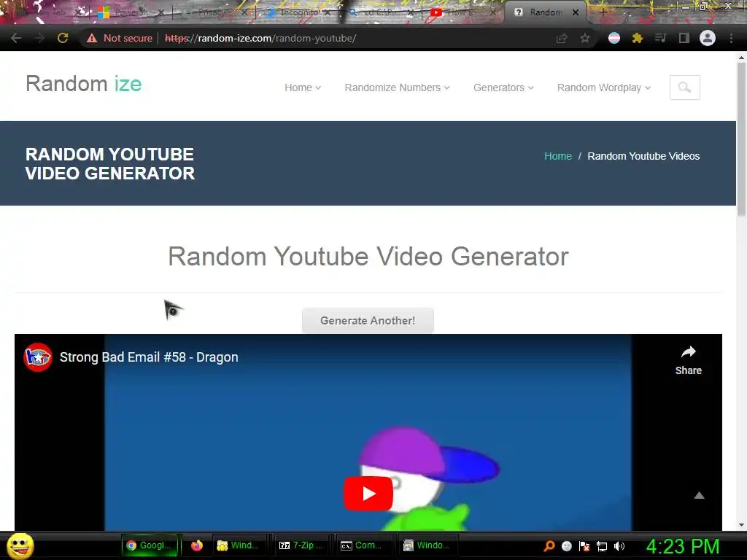Viewport: 747px width, 560px height.
Task: Click the Random ize site logo
Action: click(84, 83)
